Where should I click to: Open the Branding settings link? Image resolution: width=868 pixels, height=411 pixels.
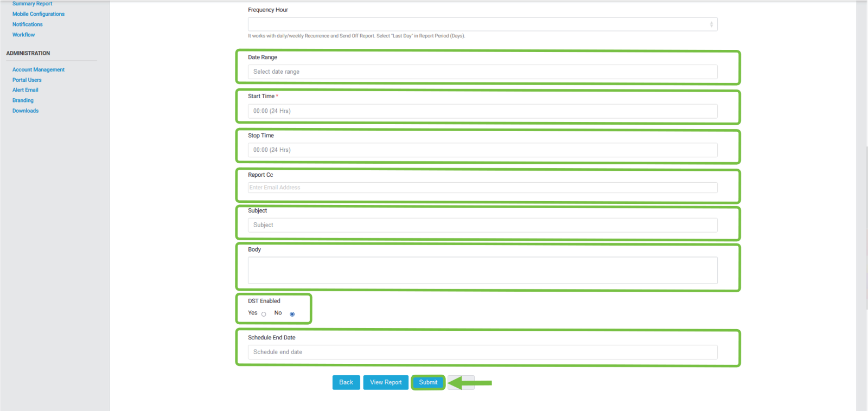coord(23,100)
